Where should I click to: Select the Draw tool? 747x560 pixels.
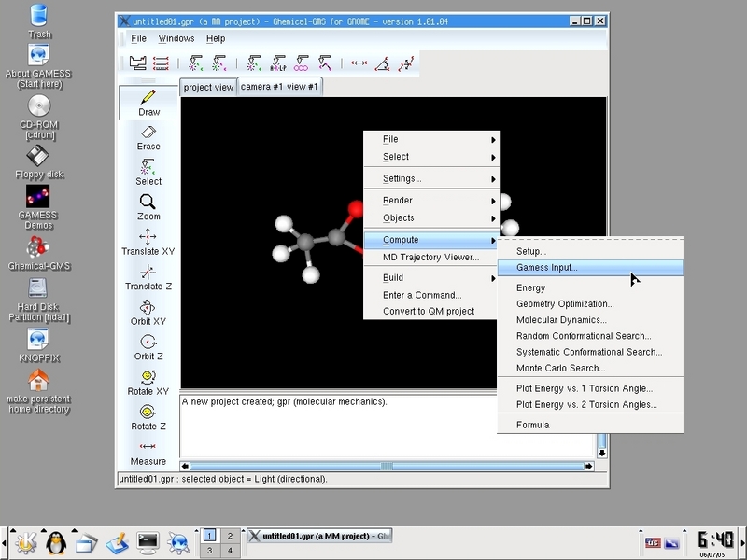(148, 102)
